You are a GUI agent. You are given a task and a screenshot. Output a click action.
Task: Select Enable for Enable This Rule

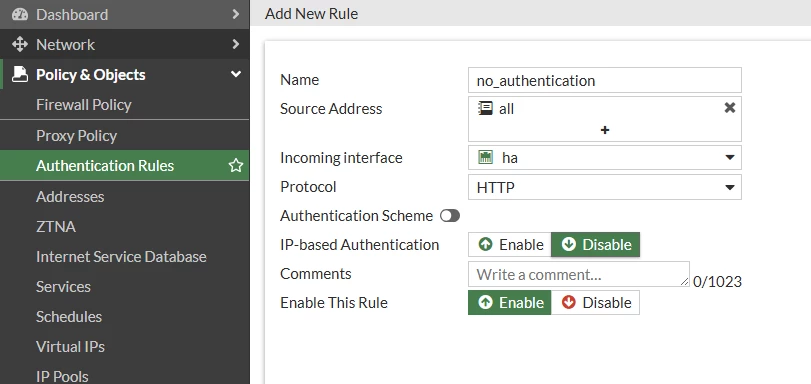(510, 302)
